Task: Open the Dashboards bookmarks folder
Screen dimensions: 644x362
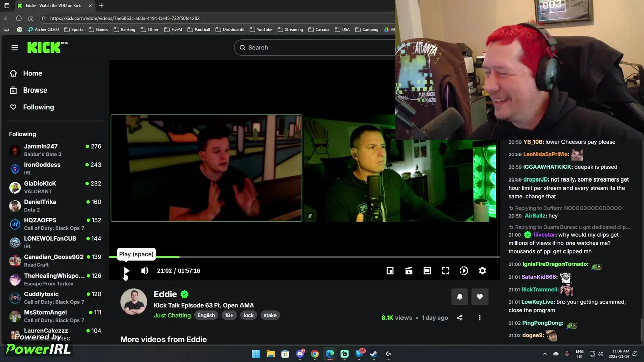Action: 229,29
